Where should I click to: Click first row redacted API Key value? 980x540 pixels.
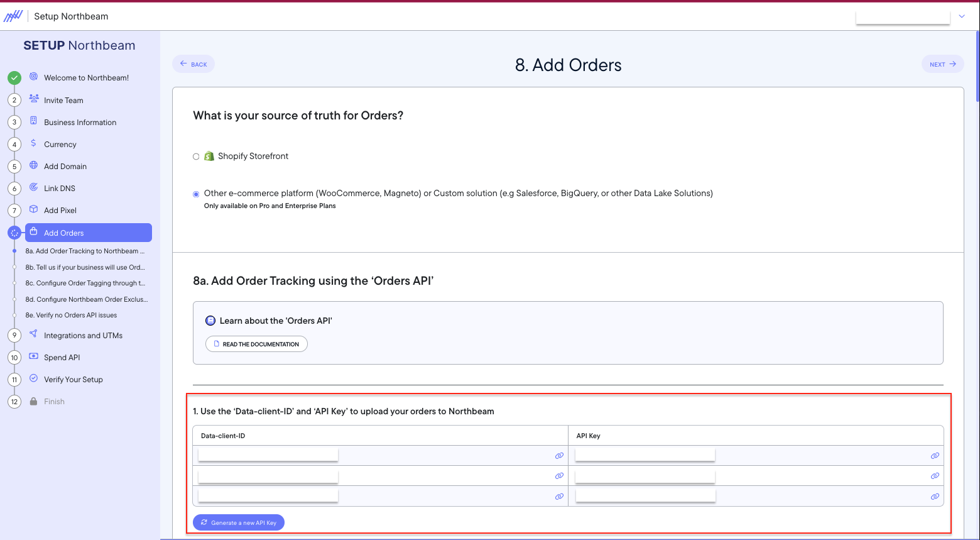645,455
